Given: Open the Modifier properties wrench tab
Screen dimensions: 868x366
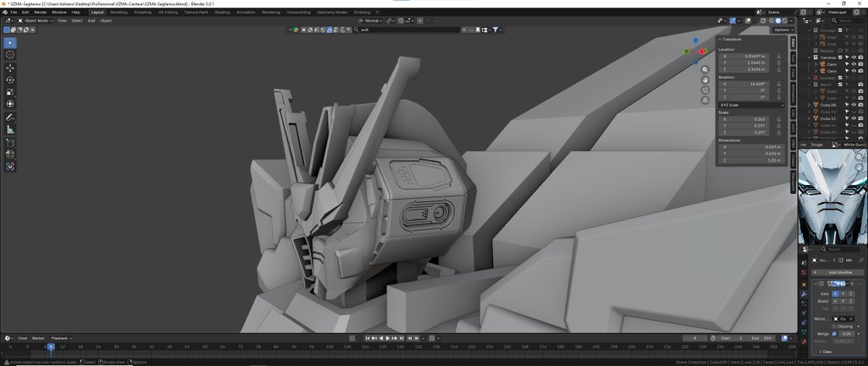Looking at the screenshot, I should (804, 294).
